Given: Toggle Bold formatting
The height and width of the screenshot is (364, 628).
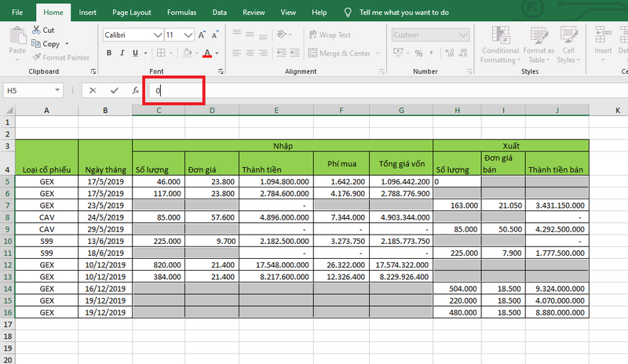Looking at the screenshot, I should [x=109, y=53].
